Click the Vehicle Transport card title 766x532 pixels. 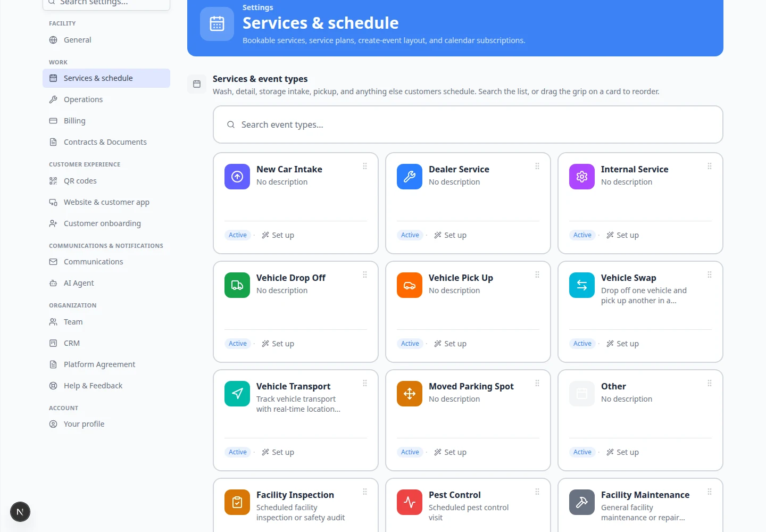point(293,386)
